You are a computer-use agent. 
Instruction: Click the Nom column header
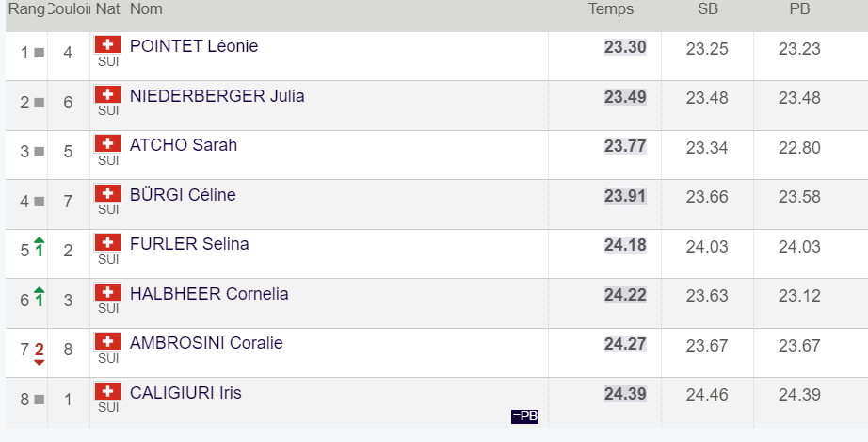tap(146, 9)
